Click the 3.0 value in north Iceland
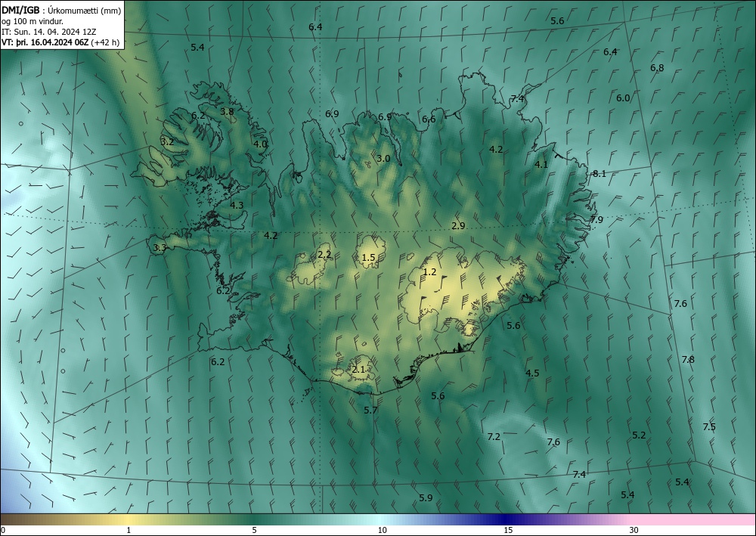Image resolution: width=756 pixels, height=536 pixels. point(383,159)
